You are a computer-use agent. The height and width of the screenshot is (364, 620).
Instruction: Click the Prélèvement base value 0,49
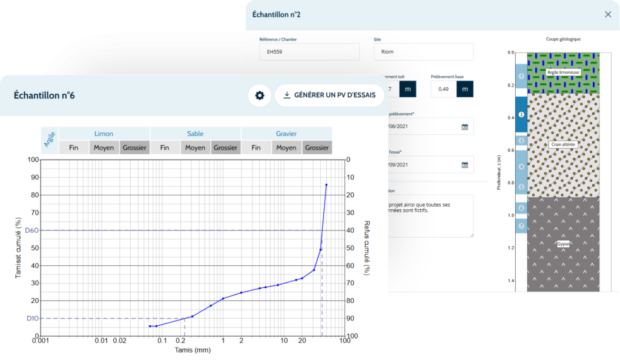point(444,89)
